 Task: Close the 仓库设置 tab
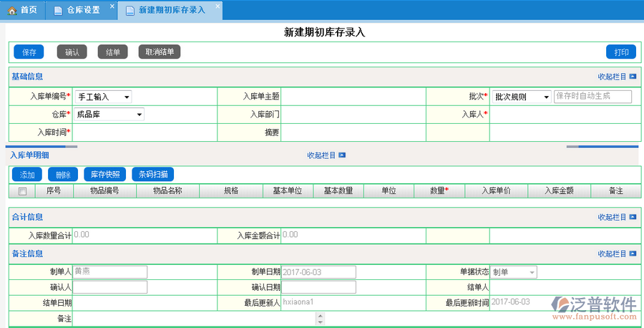(112, 6)
